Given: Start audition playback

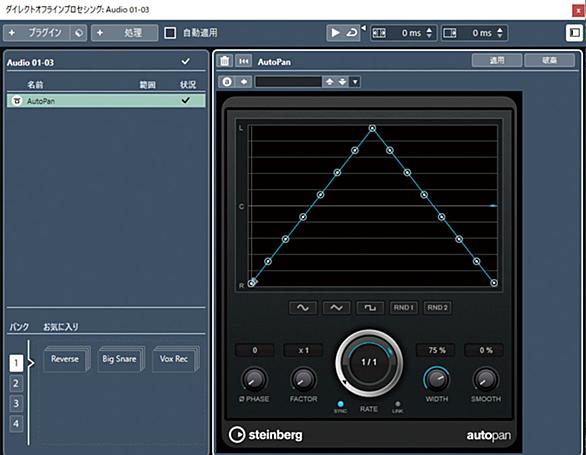Looking at the screenshot, I should pyautogui.click(x=335, y=33).
